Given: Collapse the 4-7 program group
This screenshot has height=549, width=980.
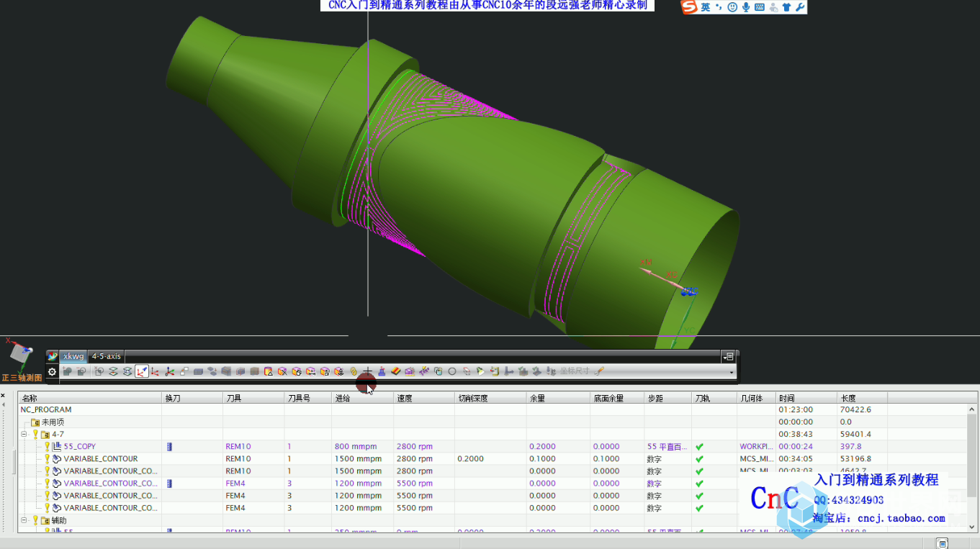Looking at the screenshot, I should tap(24, 434).
